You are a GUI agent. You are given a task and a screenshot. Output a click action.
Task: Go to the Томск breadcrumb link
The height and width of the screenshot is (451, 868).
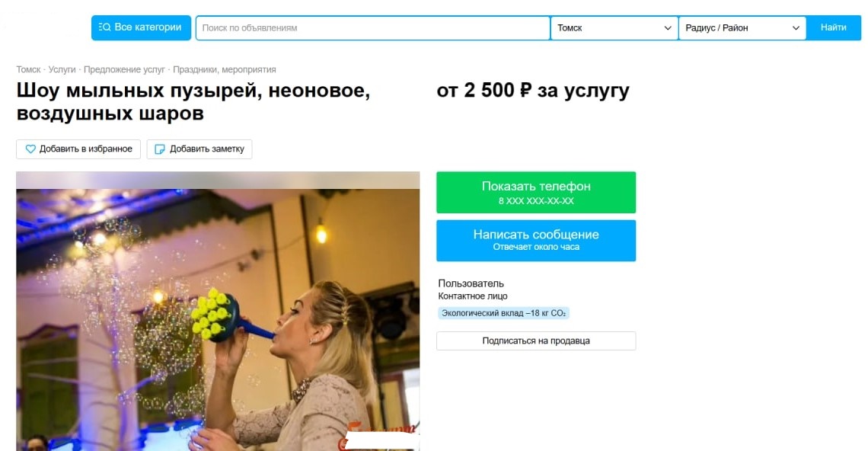28,70
